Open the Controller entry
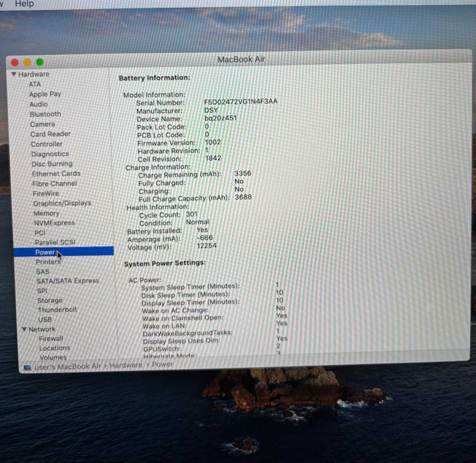This screenshot has height=463, width=476. [x=47, y=144]
